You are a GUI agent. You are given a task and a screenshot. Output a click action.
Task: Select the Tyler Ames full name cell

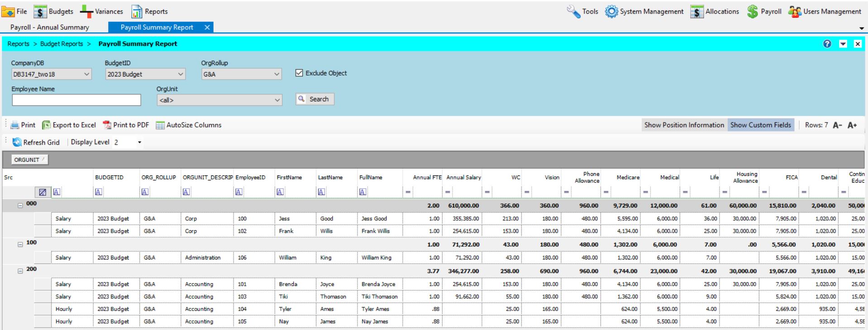click(x=380, y=309)
